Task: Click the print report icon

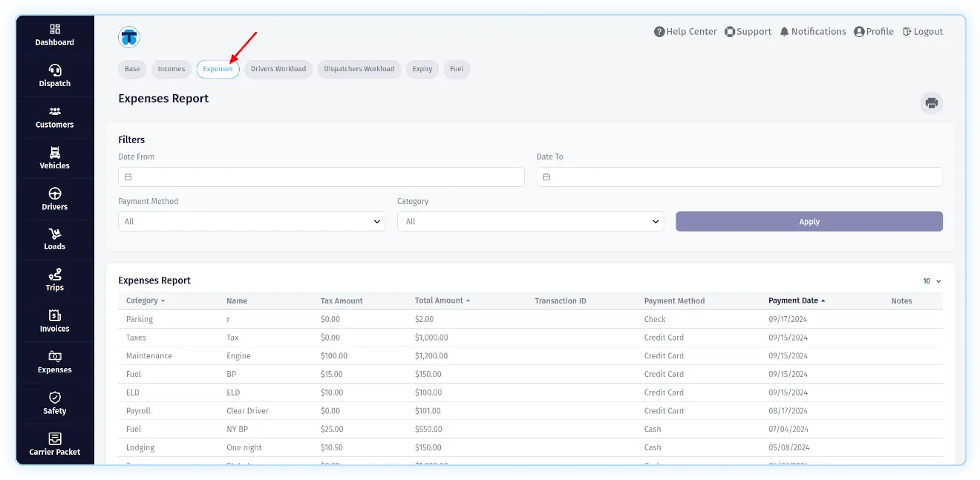Action: point(932,103)
